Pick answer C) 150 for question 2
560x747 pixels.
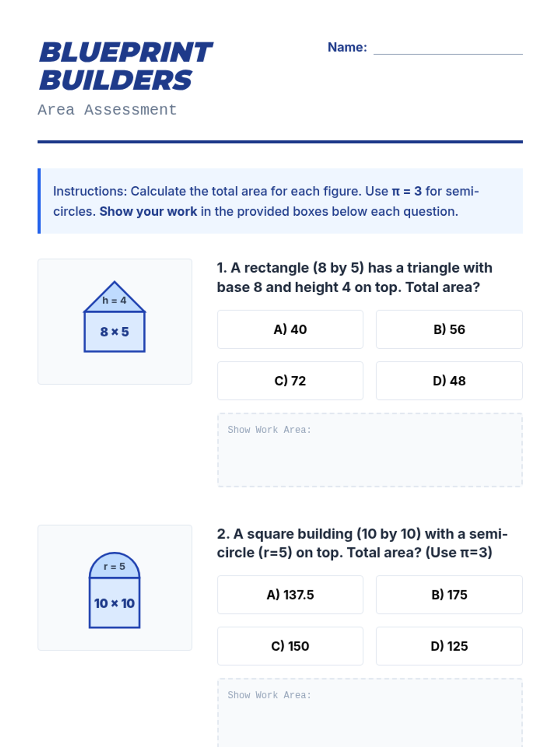[290, 646]
